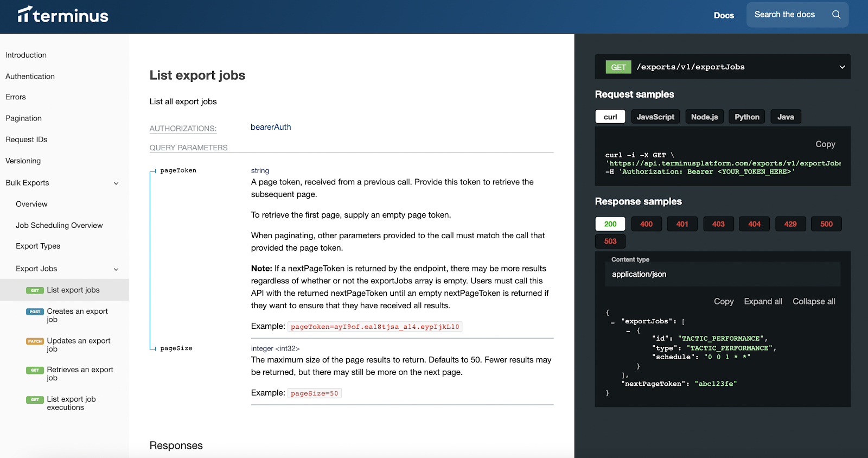The image size is (868, 458).
Task: Follow the bearerAuth link
Action: coord(271,127)
